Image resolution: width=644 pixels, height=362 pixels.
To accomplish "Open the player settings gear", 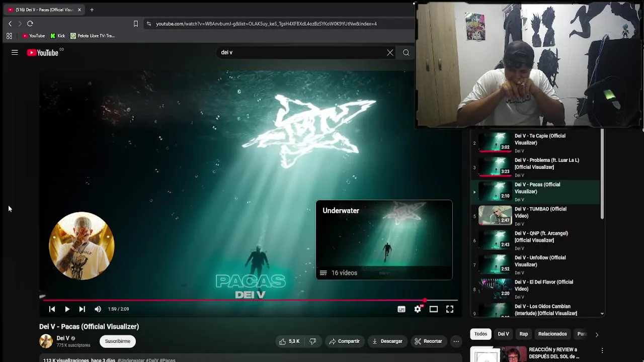I will coord(418,309).
